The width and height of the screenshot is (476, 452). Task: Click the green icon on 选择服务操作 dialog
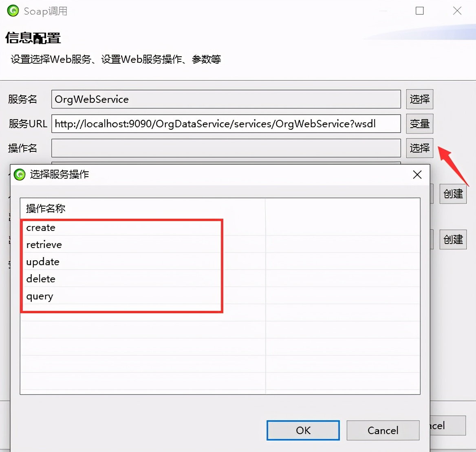(19, 175)
